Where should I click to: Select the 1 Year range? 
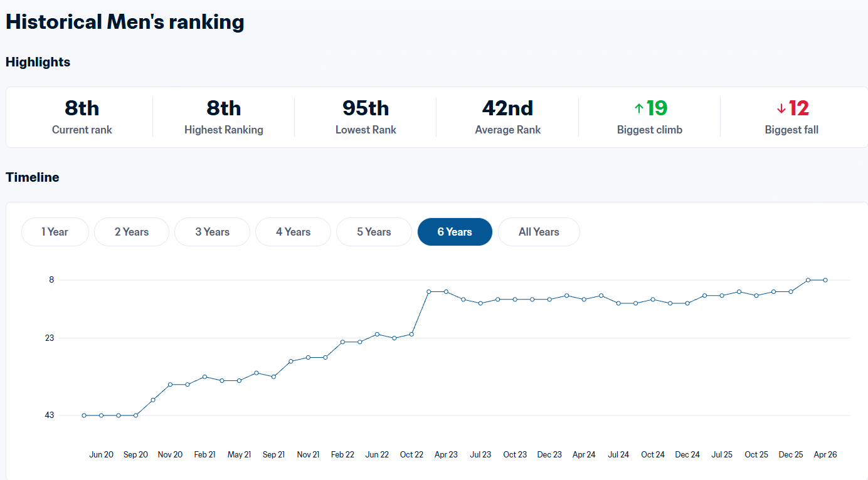pos(55,232)
